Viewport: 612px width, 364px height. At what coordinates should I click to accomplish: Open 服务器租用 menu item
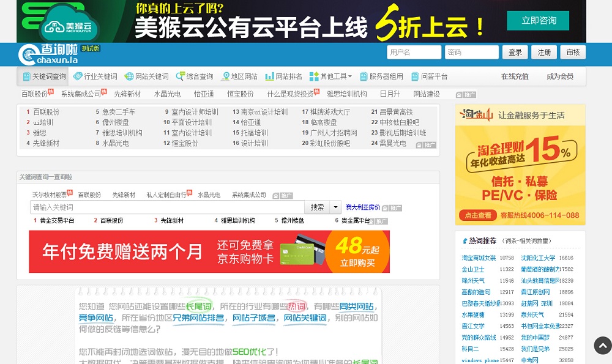point(381,76)
